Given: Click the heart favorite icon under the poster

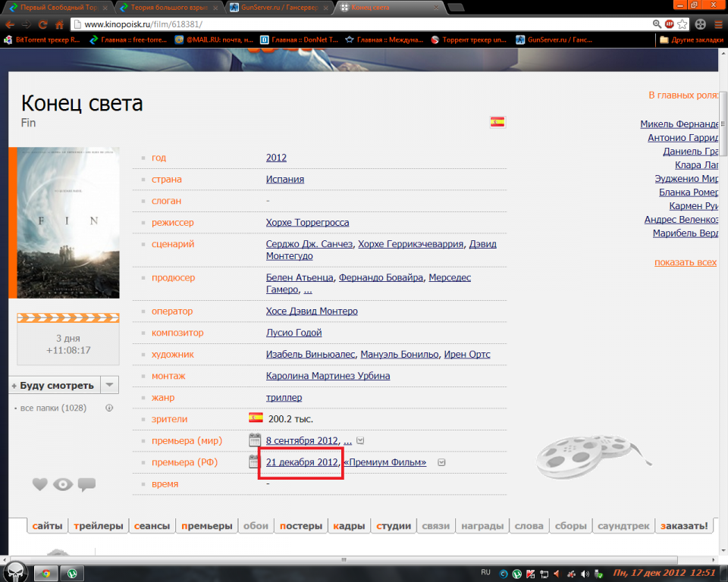Looking at the screenshot, I should click(x=40, y=484).
